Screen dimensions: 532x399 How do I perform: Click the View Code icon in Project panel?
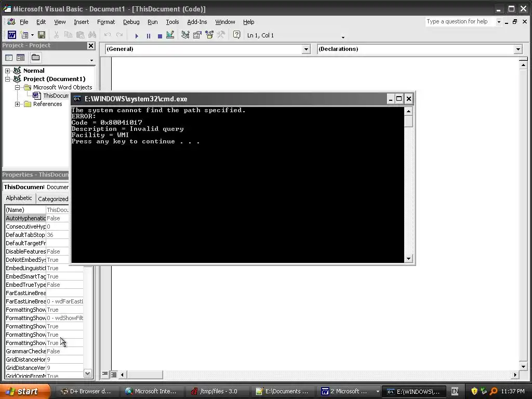coord(9,58)
